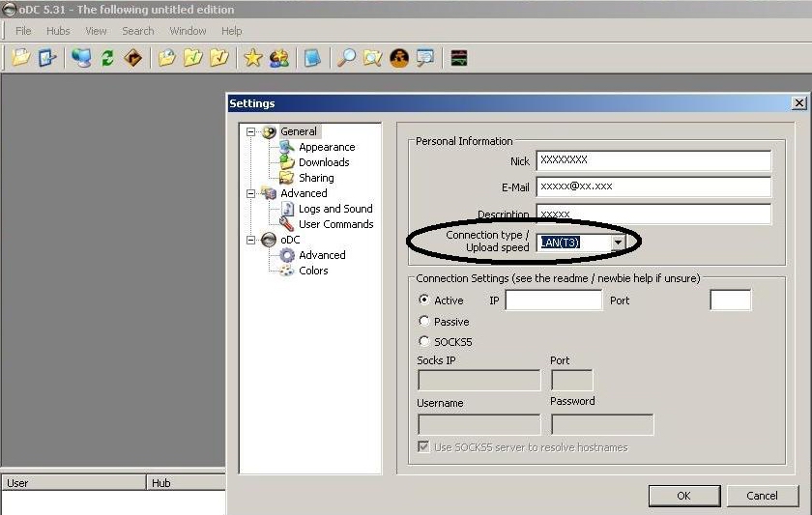Click the Hub column header
Viewport: 812px width, 515px height.
click(187, 483)
